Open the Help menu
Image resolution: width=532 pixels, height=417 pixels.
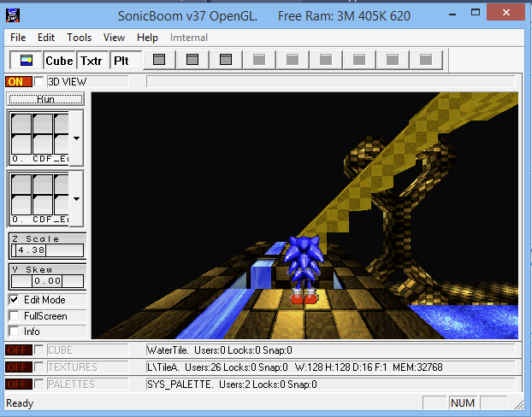[147, 38]
